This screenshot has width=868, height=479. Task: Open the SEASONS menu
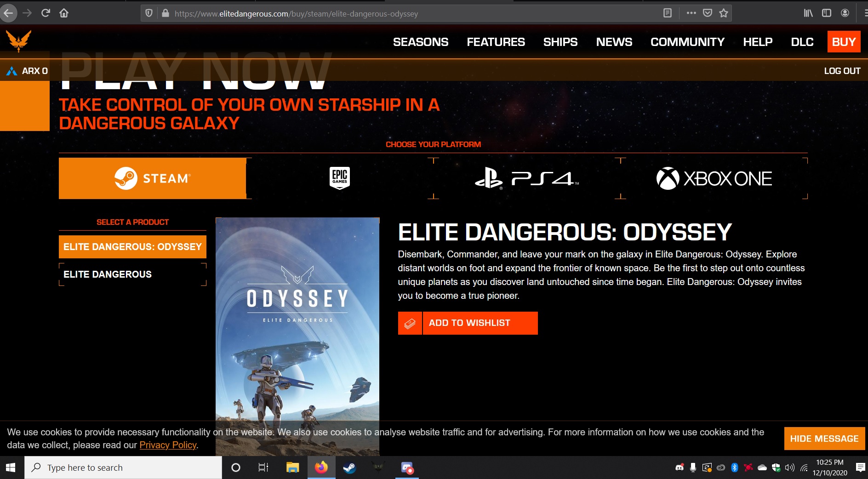pyautogui.click(x=421, y=42)
